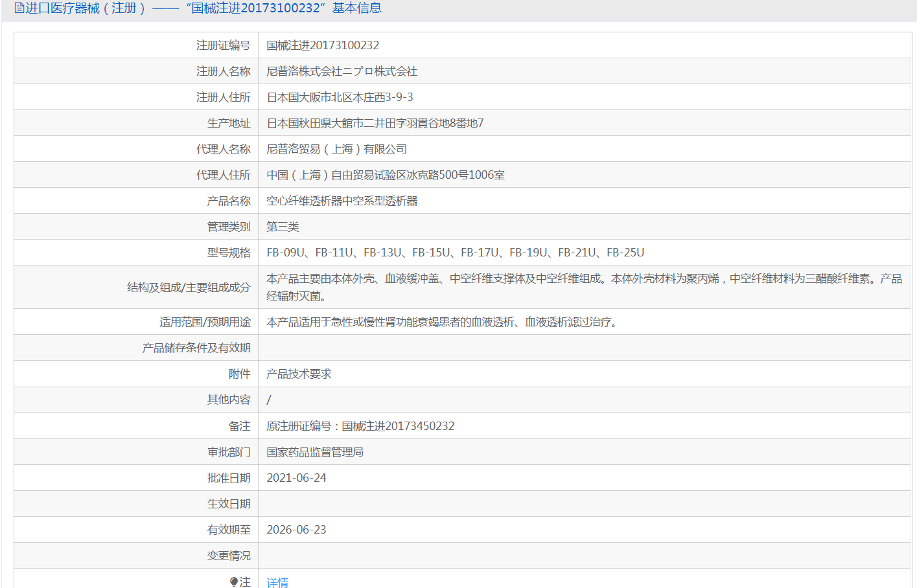Select agent address 冰克路500号1006室 text
Screen dimensions: 917x588
(x=456, y=175)
